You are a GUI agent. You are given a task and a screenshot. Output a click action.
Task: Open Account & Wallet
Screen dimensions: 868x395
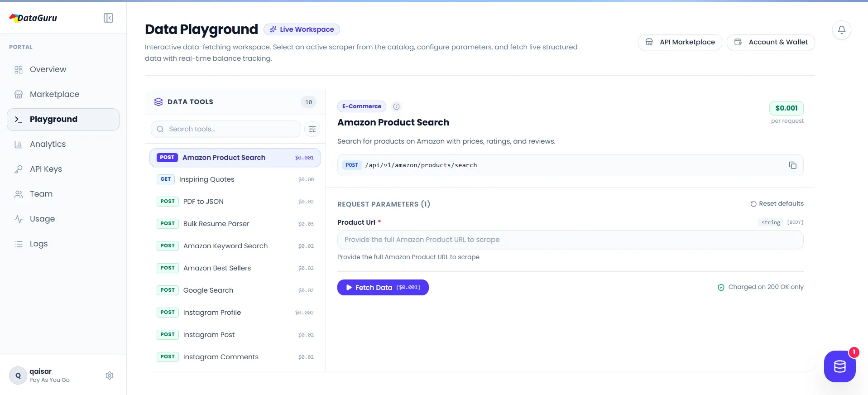click(x=771, y=42)
